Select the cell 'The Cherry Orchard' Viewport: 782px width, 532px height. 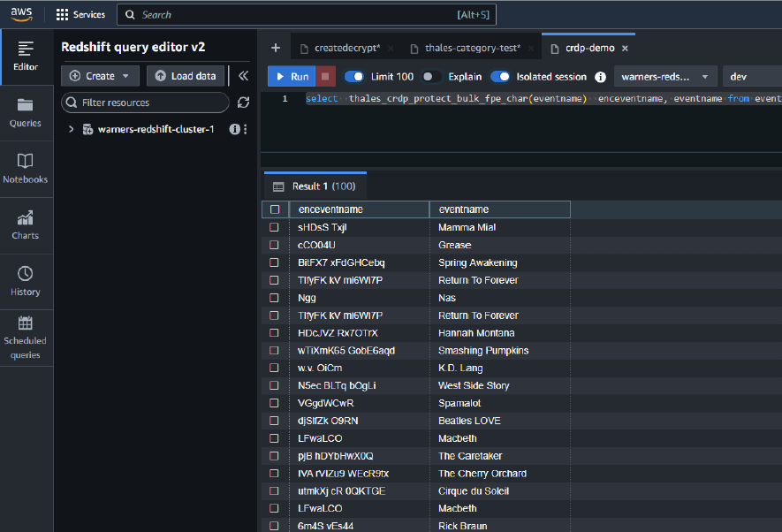499,474
